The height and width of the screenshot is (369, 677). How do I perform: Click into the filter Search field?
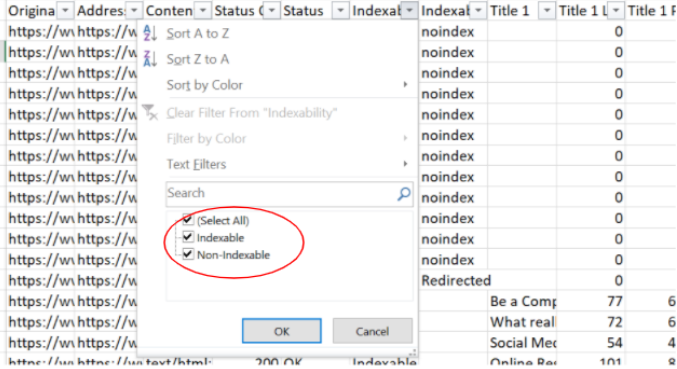click(281, 193)
